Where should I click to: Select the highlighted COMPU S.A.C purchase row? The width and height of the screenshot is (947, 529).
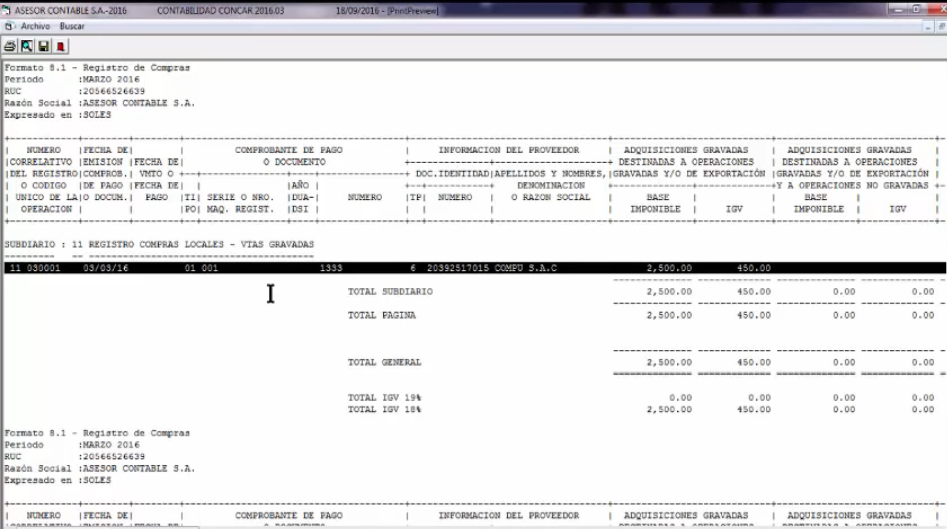[x=475, y=268]
